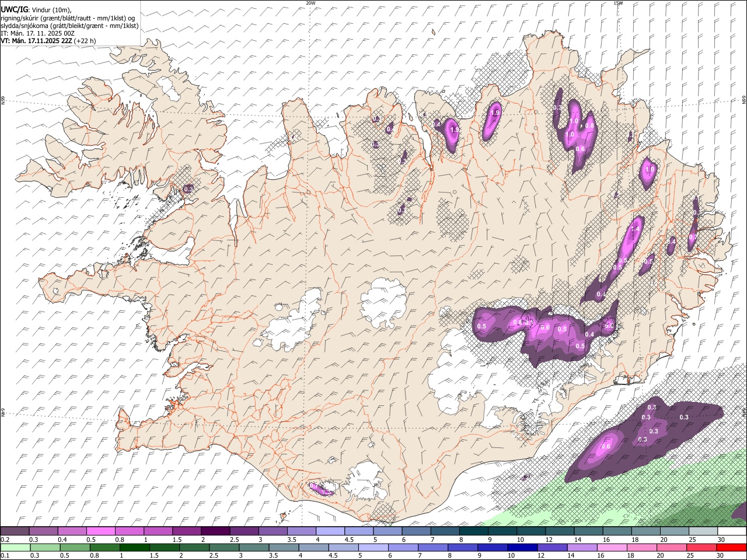The width and height of the screenshot is (747, 560).
Task: Click the bright magenta 0.5 swatch, upper legend
Action: 100,531
